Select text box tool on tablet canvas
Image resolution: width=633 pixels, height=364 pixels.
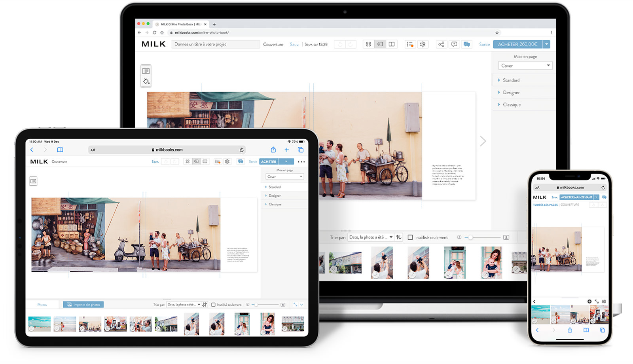point(33,181)
